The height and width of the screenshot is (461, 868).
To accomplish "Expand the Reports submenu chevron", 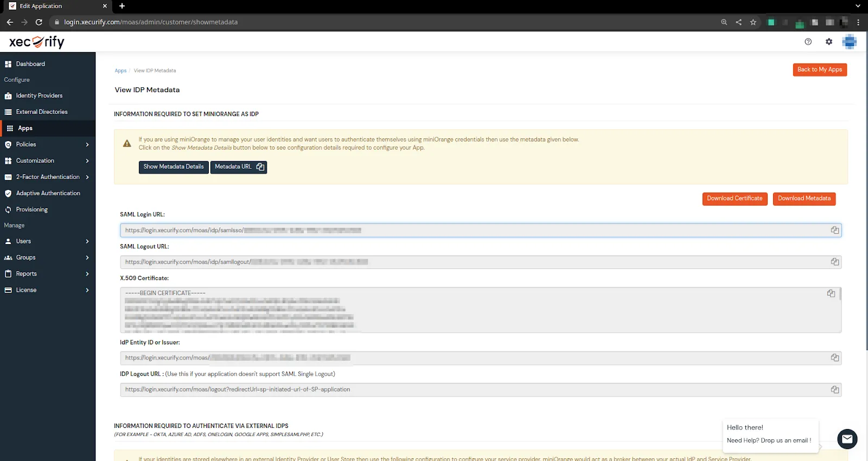I will (87, 274).
